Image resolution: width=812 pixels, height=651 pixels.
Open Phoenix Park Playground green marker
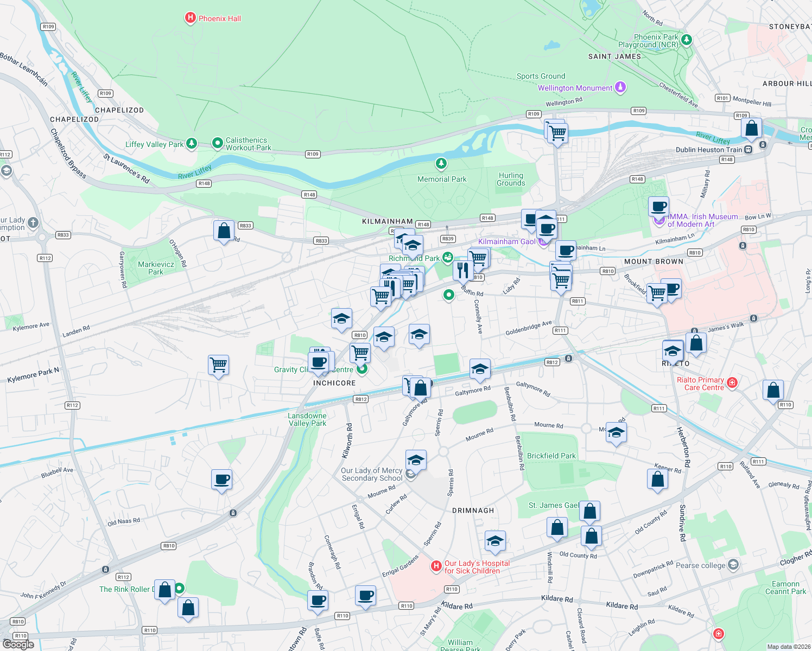click(x=687, y=40)
